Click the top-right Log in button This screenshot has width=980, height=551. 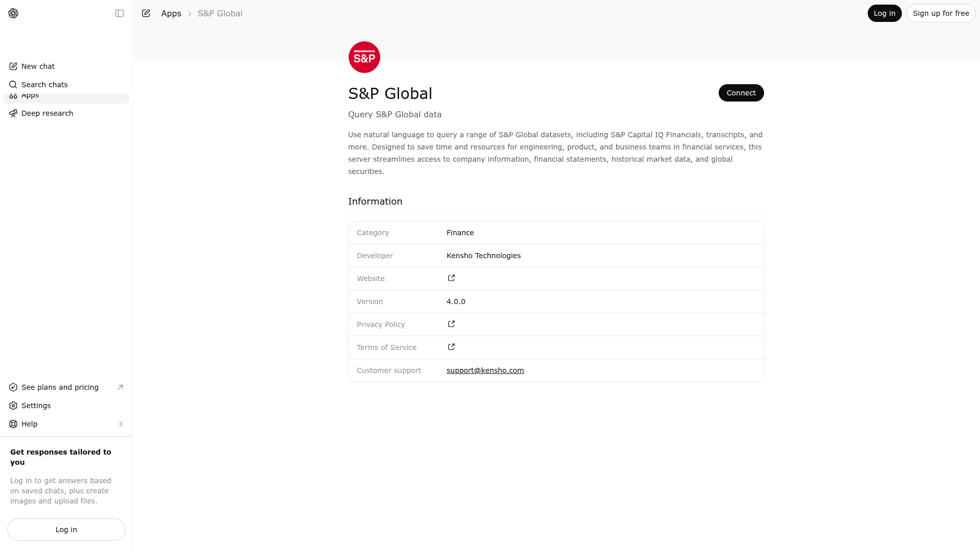click(x=885, y=13)
